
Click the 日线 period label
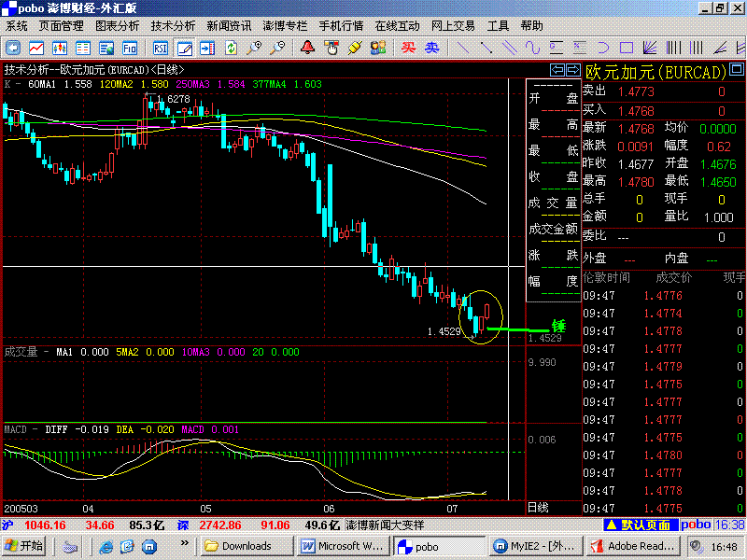point(538,508)
